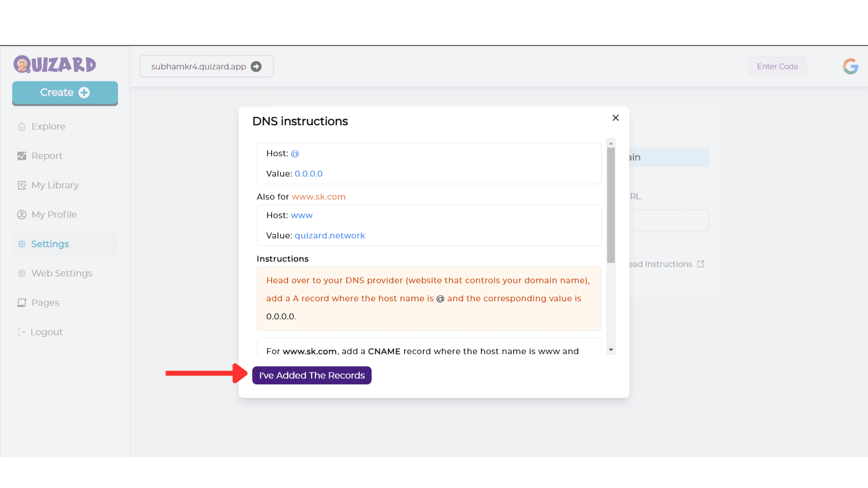Open the Report section
The height and width of the screenshot is (488, 868).
tap(65, 156)
